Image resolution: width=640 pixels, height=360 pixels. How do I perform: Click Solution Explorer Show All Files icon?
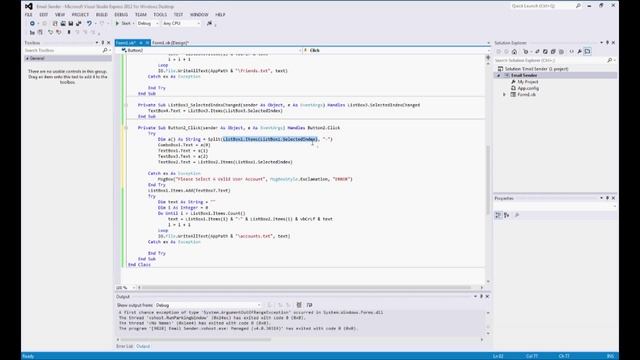561,51
